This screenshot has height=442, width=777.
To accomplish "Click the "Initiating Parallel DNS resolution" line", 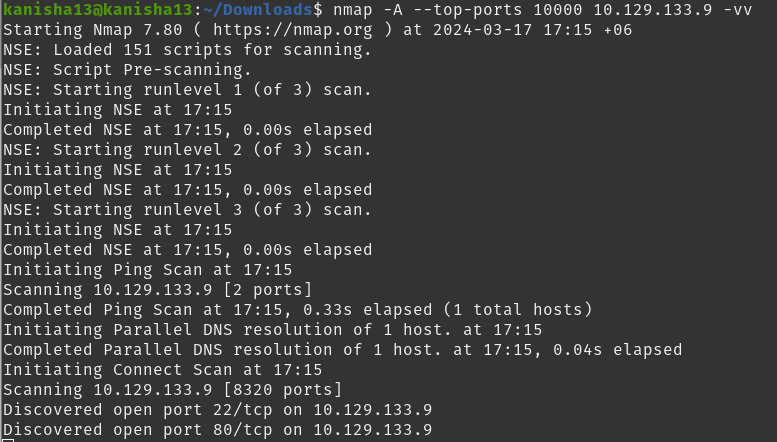I will click(272, 330).
